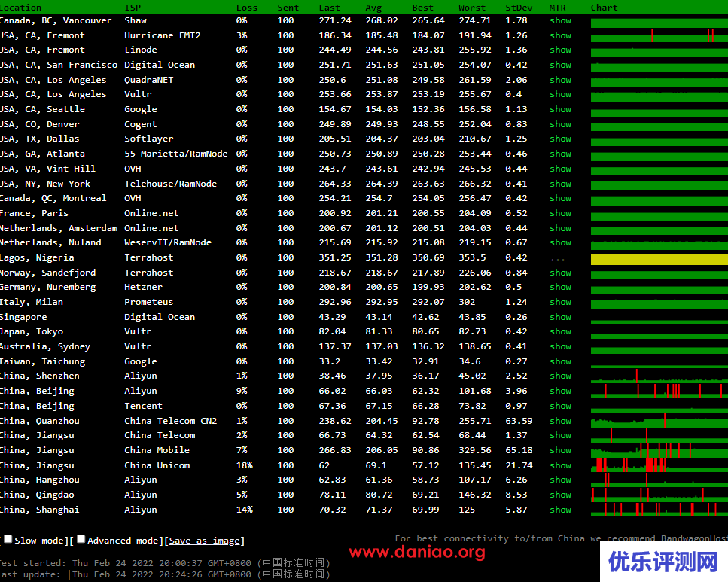Show MTR for China Beijing Tencent

pos(560,406)
